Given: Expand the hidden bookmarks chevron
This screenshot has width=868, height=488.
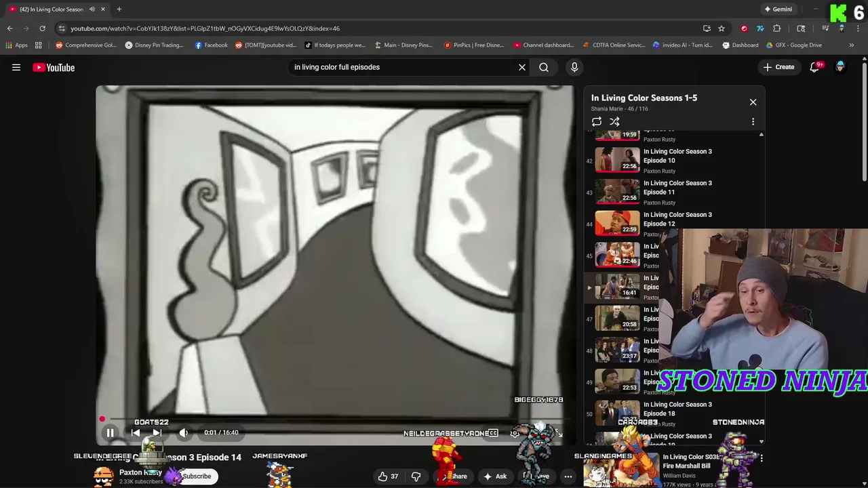Looking at the screenshot, I should 851,45.
